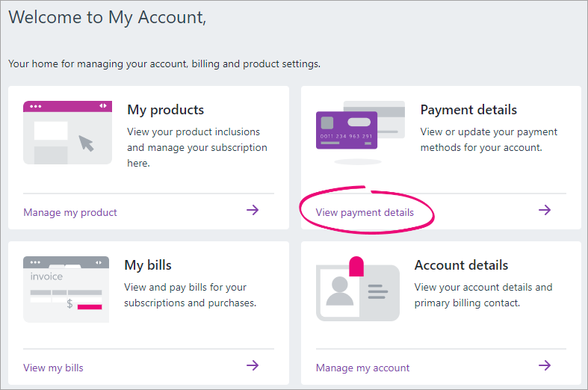The height and width of the screenshot is (390, 588).
Task: Click the purple credit card illustration
Action: (347, 130)
